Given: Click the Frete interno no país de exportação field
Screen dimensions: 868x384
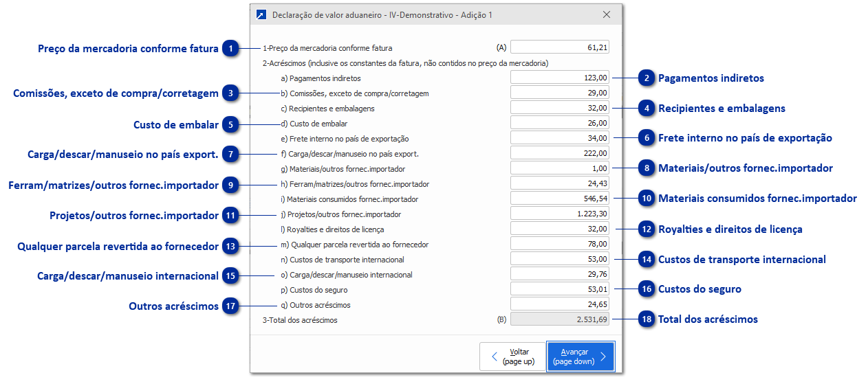Looking at the screenshot, I should click(x=559, y=138).
